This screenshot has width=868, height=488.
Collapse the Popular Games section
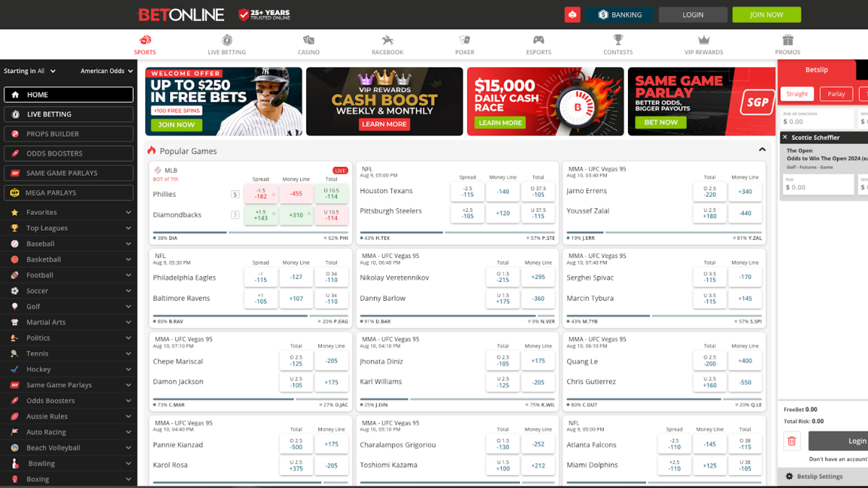[762, 150]
